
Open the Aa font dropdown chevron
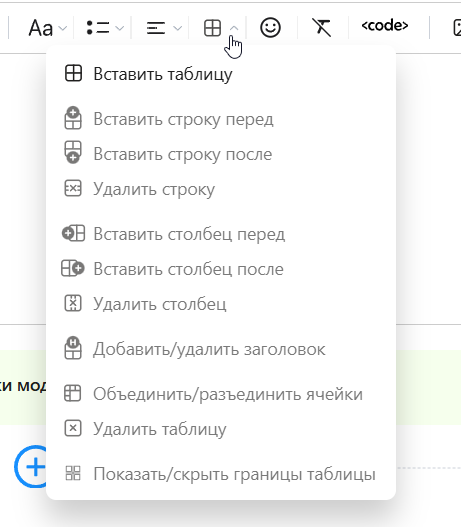63,28
